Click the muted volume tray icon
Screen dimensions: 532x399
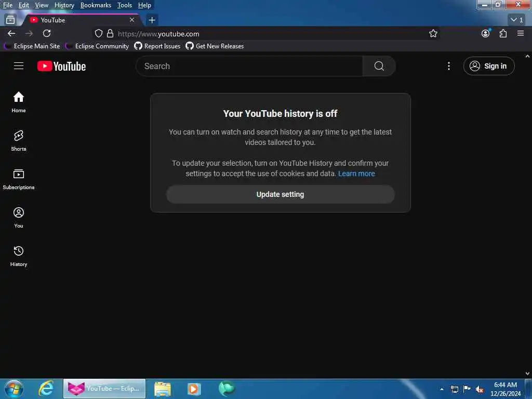(480, 389)
